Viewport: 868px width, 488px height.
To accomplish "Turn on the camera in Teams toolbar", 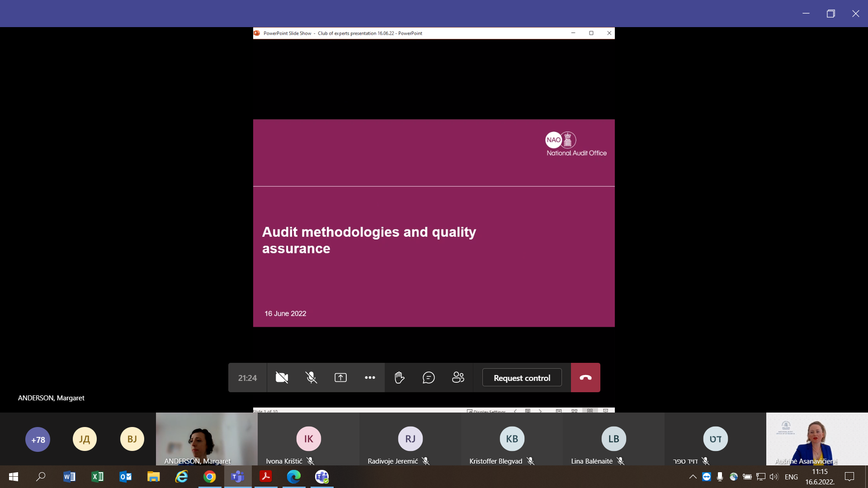I will (282, 377).
